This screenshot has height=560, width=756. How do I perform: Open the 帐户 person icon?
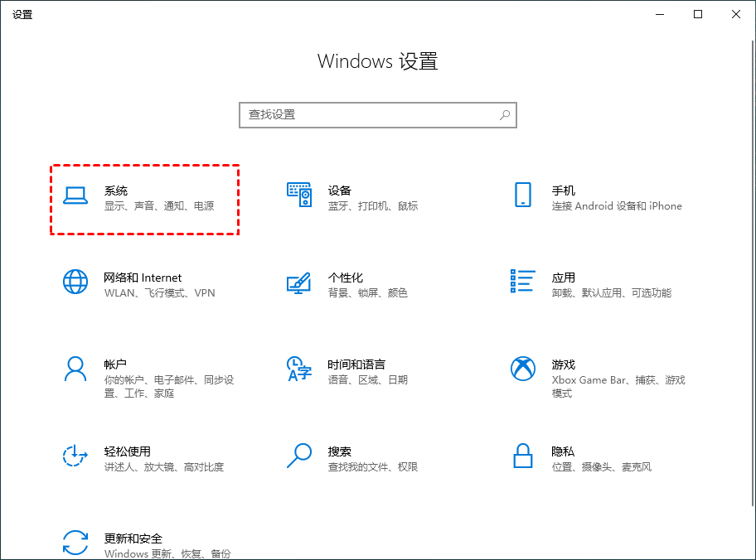coord(75,369)
